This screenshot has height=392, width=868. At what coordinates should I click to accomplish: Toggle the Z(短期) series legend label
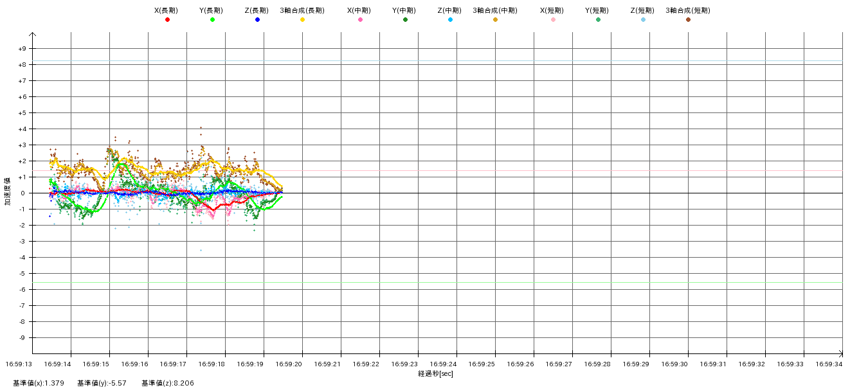pyautogui.click(x=643, y=11)
